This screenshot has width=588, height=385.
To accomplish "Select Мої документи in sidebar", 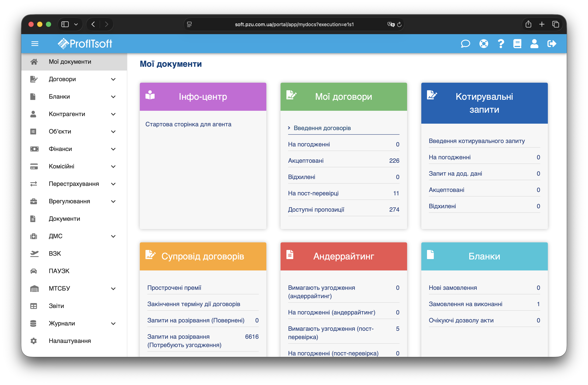I will click(x=70, y=62).
